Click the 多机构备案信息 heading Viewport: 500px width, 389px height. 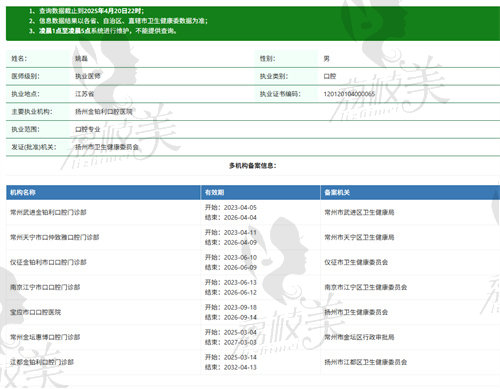coord(253,166)
